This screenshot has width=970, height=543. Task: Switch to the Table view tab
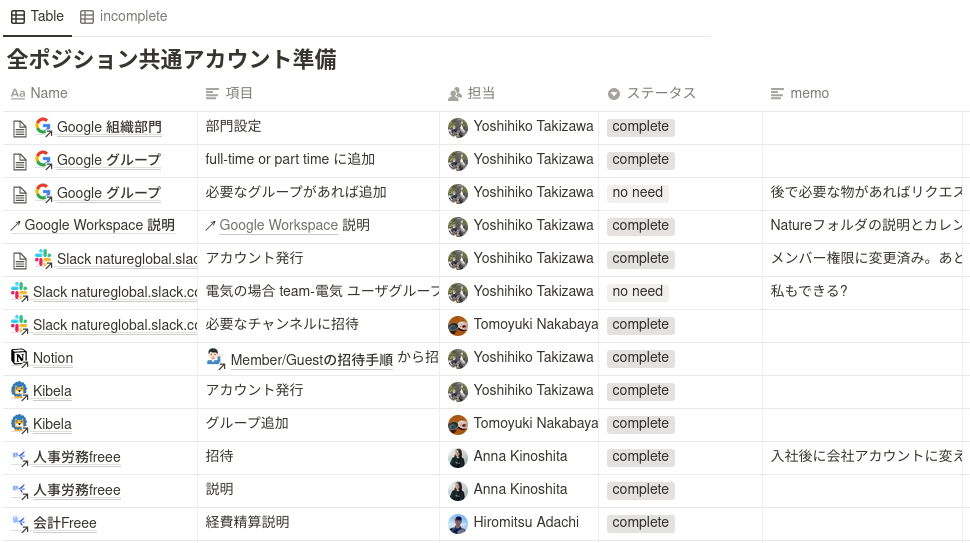pyautogui.click(x=38, y=16)
